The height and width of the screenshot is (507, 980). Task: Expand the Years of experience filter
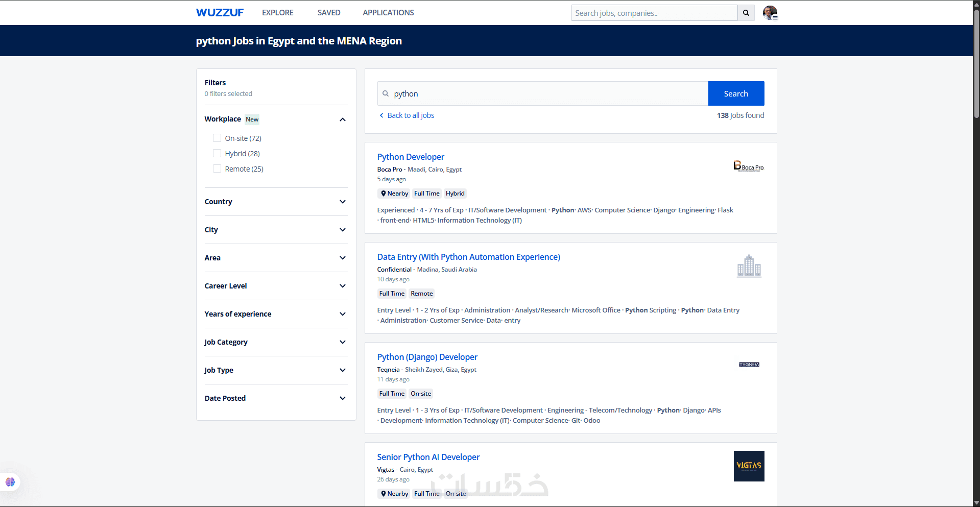(x=276, y=314)
